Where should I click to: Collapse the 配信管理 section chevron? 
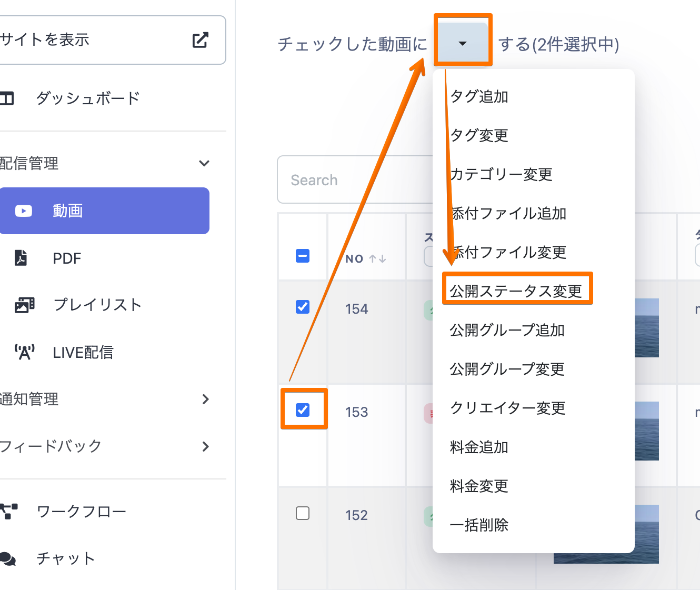coord(204,163)
